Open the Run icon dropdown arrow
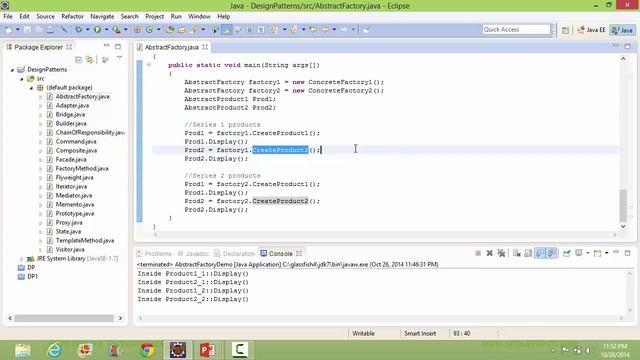640x360 pixels. [107, 30]
